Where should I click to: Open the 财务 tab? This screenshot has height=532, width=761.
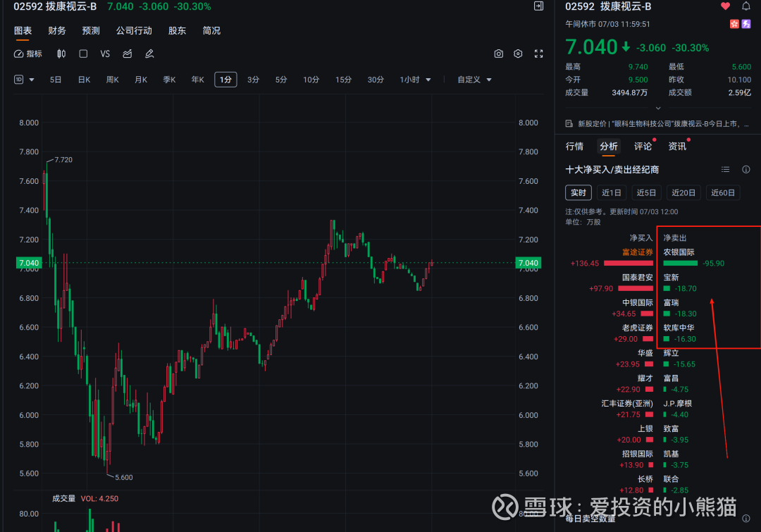coord(57,30)
